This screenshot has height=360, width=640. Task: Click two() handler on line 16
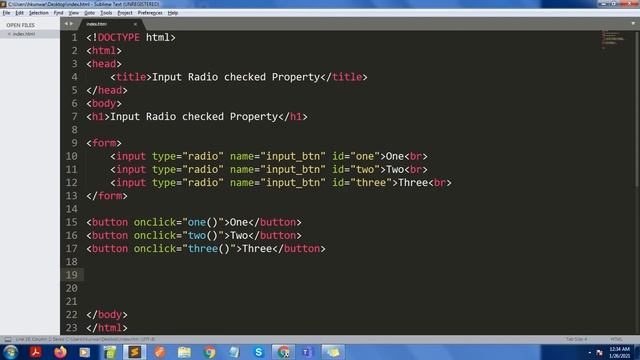click(202, 236)
